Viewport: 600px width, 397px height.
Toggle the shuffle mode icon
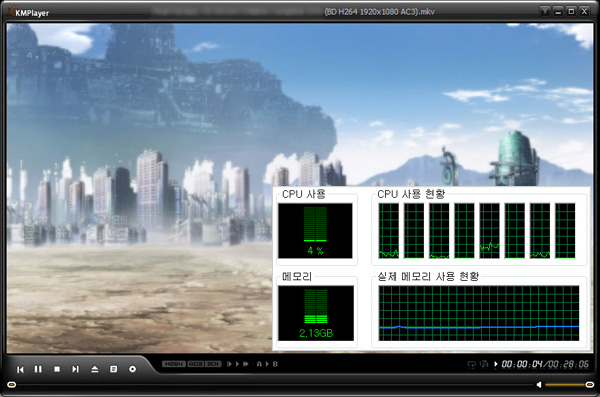click(x=484, y=364)
